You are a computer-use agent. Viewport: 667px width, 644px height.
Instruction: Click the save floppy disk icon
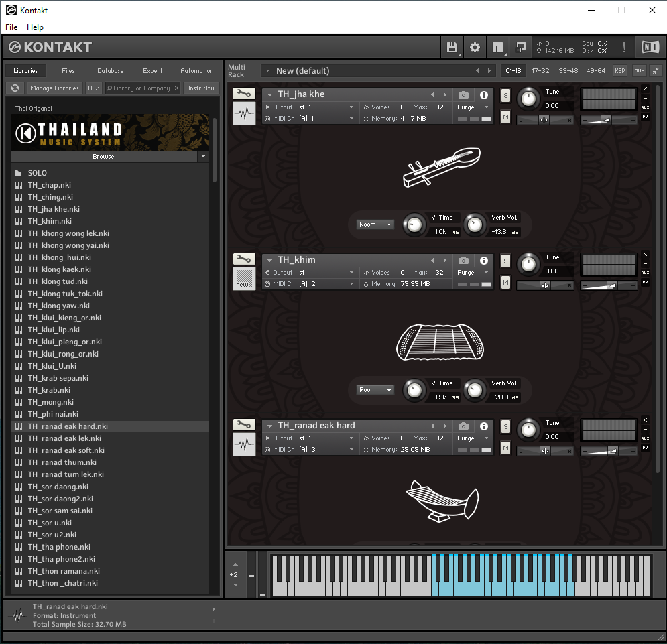click(x=452, y=47)
